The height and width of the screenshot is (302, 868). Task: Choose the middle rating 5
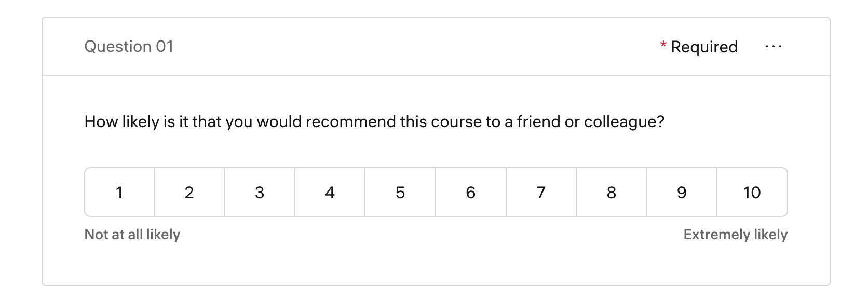point(400,193)
